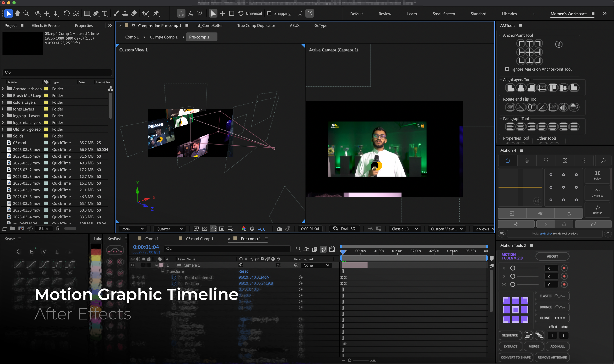Select the Puppet Pin tool
Screen dimensions: 614x364
pos(156,13)
